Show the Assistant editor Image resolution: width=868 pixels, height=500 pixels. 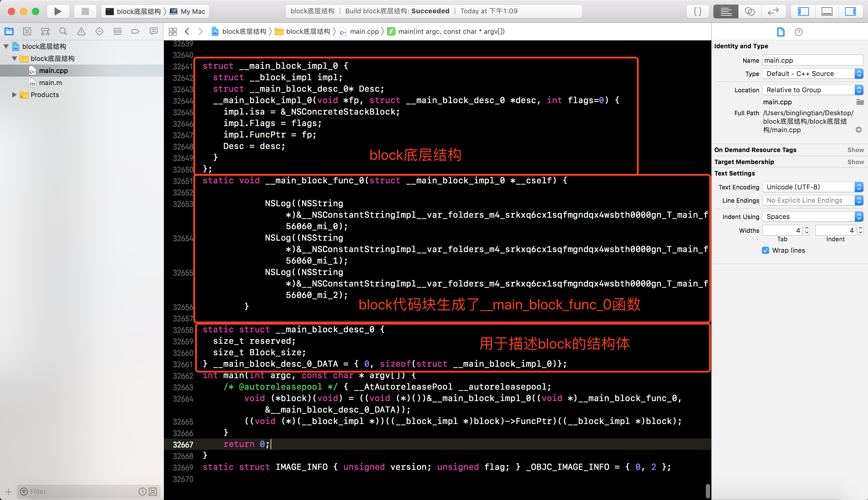point(750,11)
